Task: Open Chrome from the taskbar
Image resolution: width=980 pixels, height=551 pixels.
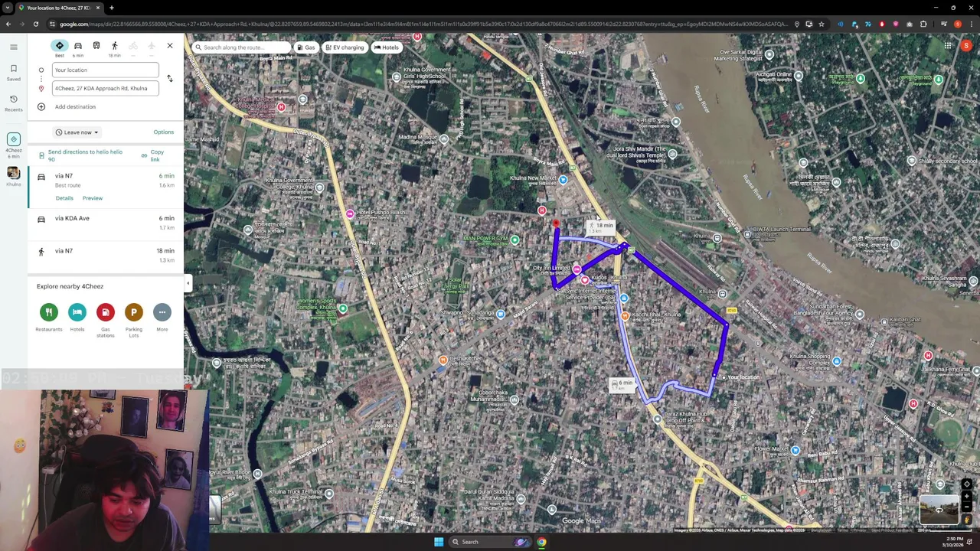Action: coord(541,542)
